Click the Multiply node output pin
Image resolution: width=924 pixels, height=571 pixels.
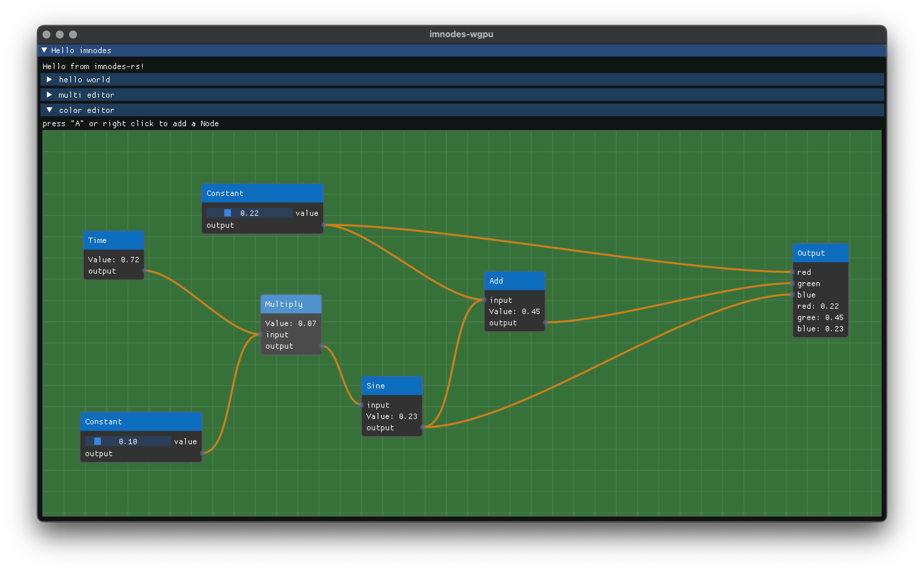322,346
